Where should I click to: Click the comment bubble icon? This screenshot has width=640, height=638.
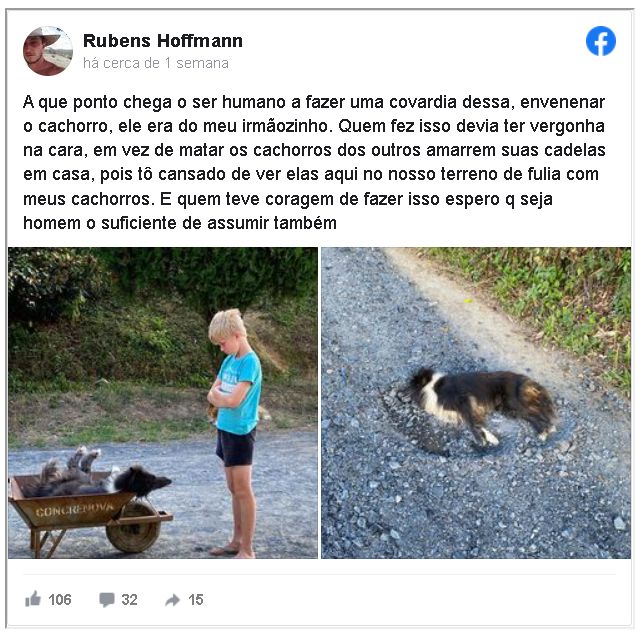[107, 600]
